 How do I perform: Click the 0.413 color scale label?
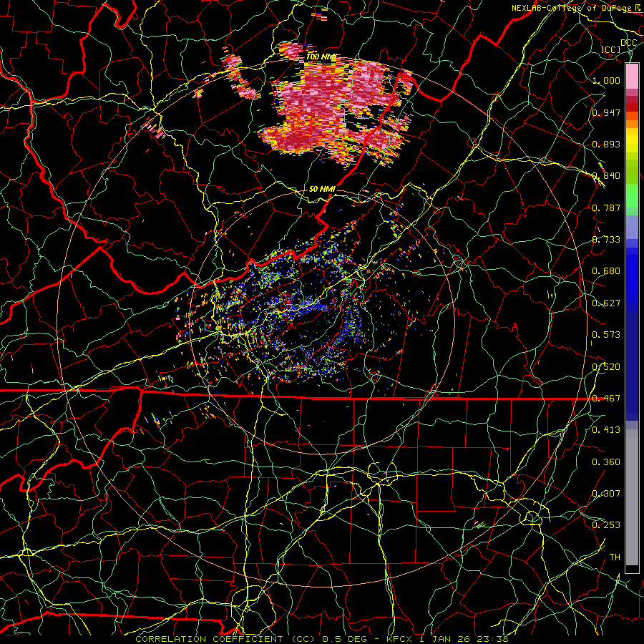606,430
